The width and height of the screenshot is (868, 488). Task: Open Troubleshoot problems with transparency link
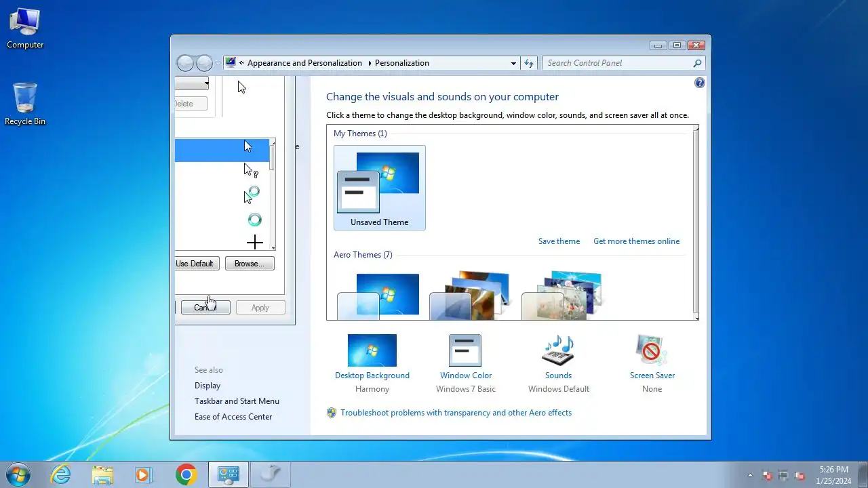[x=456, y=413]
